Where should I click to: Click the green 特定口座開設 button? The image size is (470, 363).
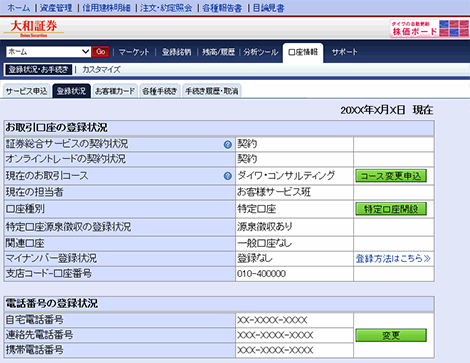(391, 209)
